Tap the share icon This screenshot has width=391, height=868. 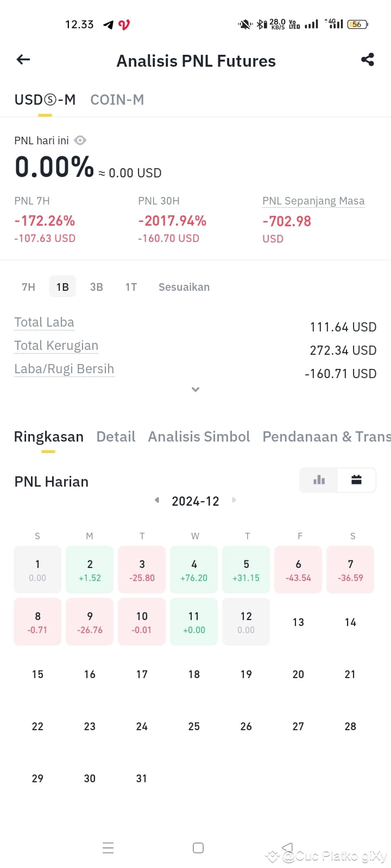[x=368, y=60]
